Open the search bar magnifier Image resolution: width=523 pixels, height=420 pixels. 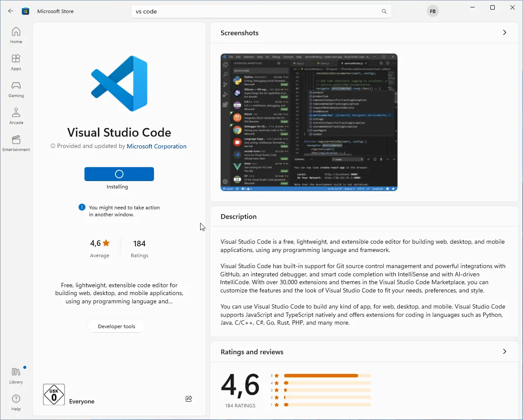383,11
